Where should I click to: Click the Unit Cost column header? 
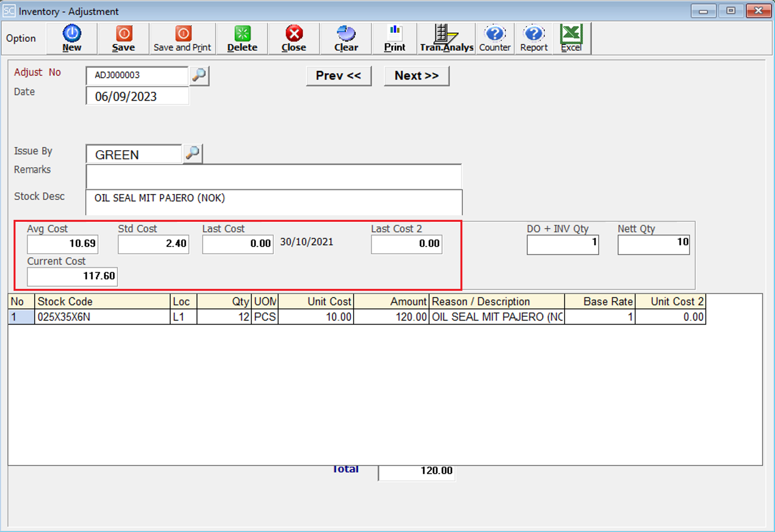point(316,301)
